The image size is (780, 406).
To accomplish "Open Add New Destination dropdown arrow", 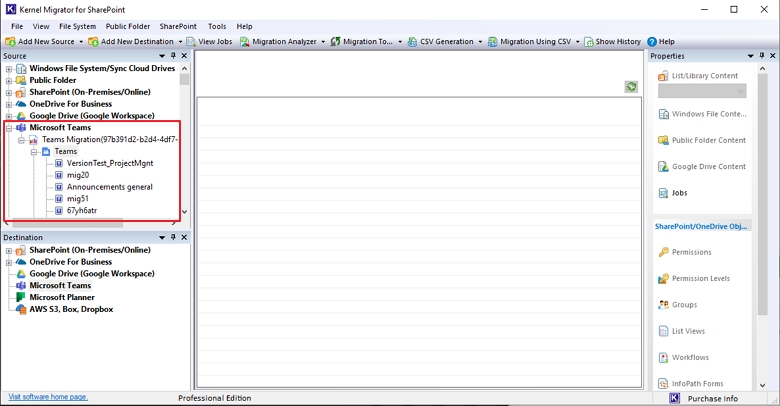I will 180,42.
